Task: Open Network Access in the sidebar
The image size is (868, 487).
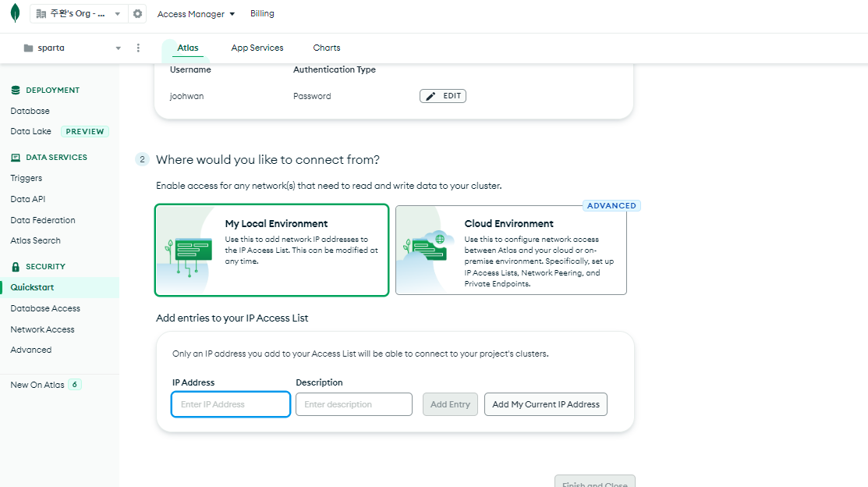Action: 42,329
